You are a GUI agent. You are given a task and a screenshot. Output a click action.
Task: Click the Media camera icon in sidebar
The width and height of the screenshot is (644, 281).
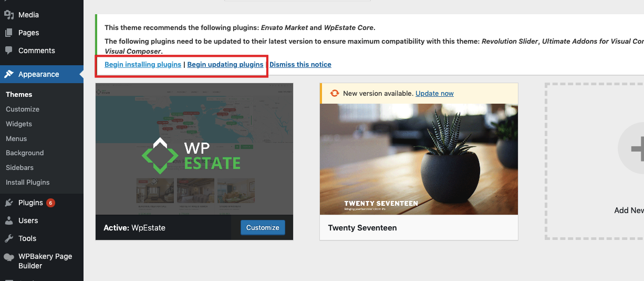(9, 15)
